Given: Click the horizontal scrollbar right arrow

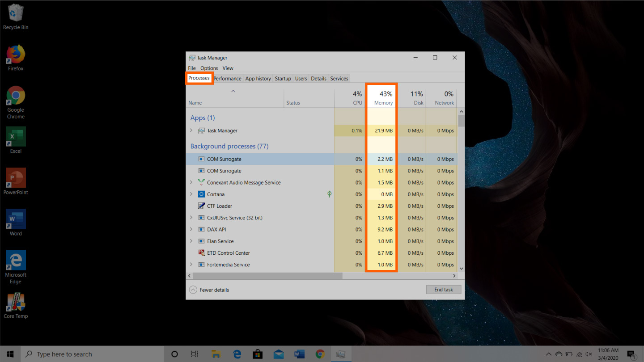Looking at the screenshot, I should coord(454,276).
